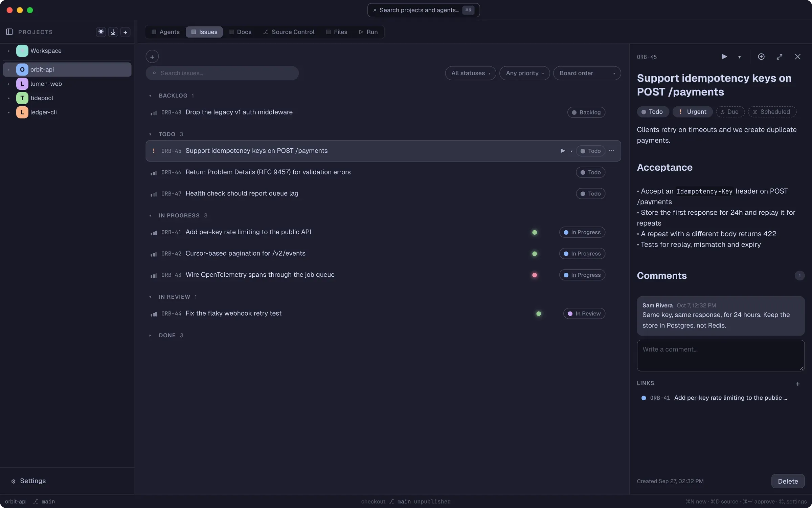The image size is (812, 508).
Task: Add a link with the plus next to LINKS
Action: click(x=798, y=384)
